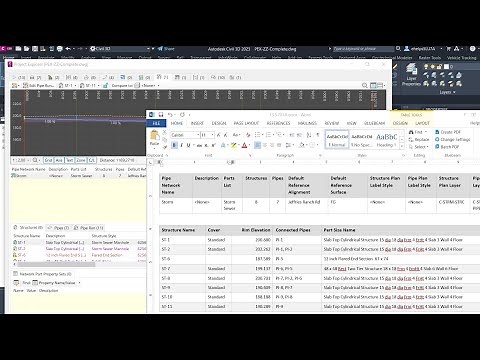
Task: Toggle the Zone button in profile view
Action: (x=81, y=160)
